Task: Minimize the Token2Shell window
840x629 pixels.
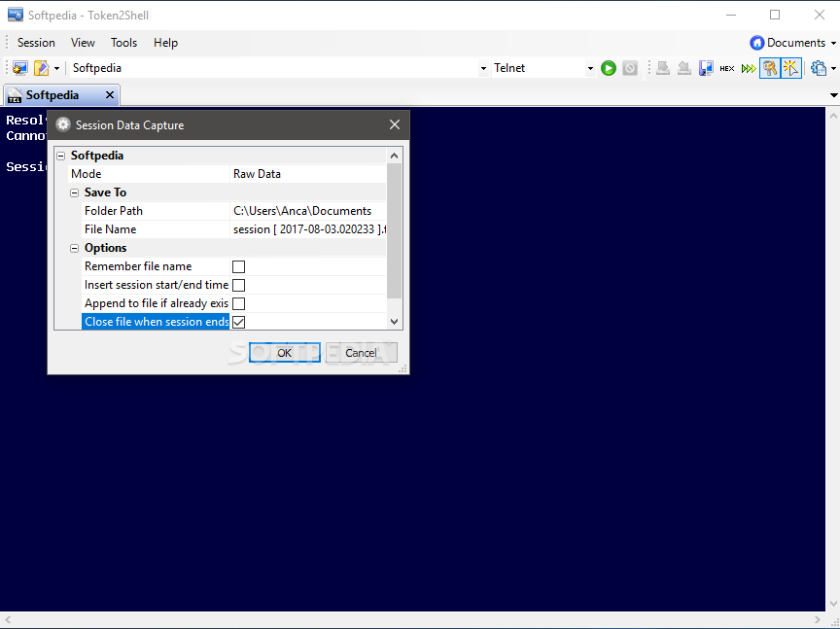Action: pos(731,15)
